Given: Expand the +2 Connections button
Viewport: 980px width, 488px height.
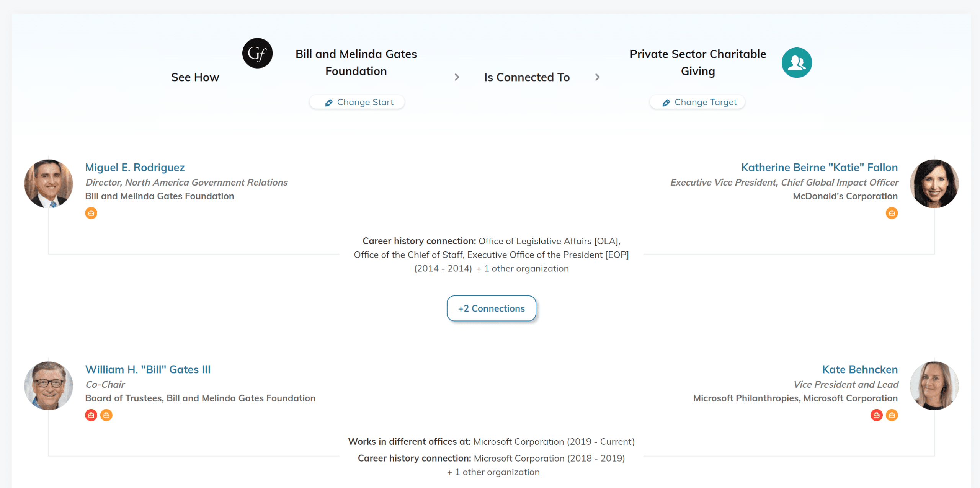Looking at the screenshot, I should tap(491, 308).
